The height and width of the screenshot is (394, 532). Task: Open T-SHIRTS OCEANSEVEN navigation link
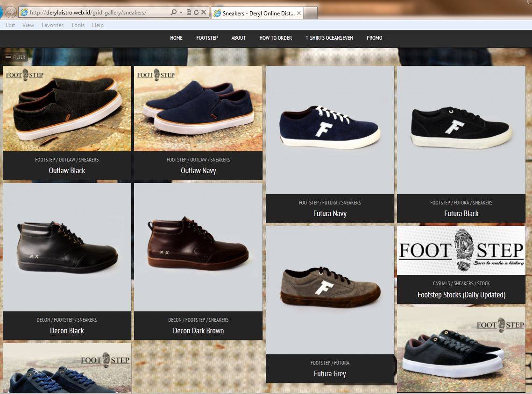[329, 38]
